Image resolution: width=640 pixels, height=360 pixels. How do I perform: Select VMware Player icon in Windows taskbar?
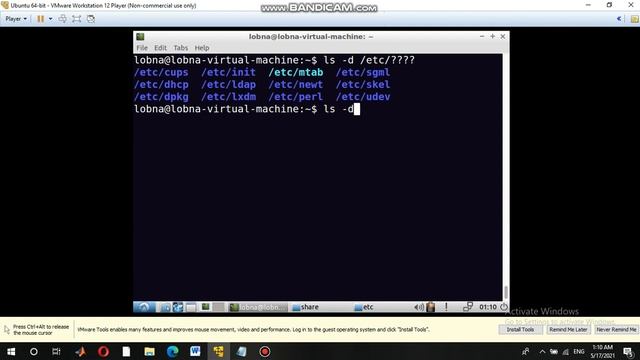218,351
